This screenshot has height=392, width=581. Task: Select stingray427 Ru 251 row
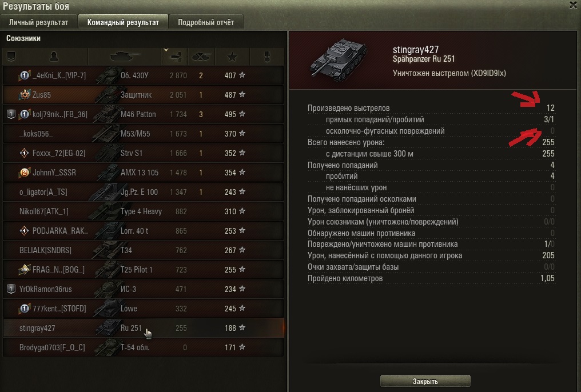[143, 328]
